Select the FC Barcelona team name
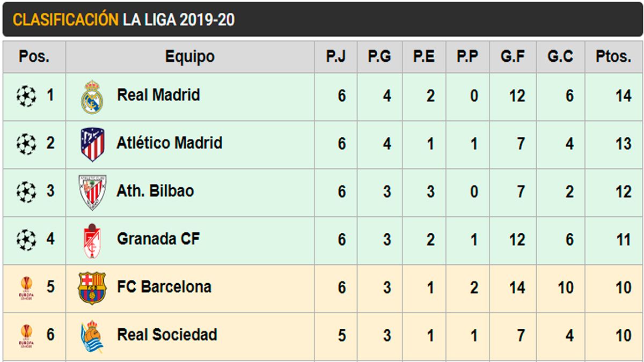Image resolution: width=644 pixels, height=362 pixels. (164, 287)
